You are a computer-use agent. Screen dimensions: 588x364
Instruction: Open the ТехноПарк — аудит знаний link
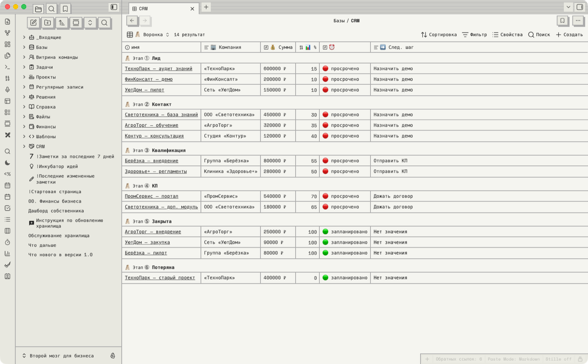tap(158, 69)
